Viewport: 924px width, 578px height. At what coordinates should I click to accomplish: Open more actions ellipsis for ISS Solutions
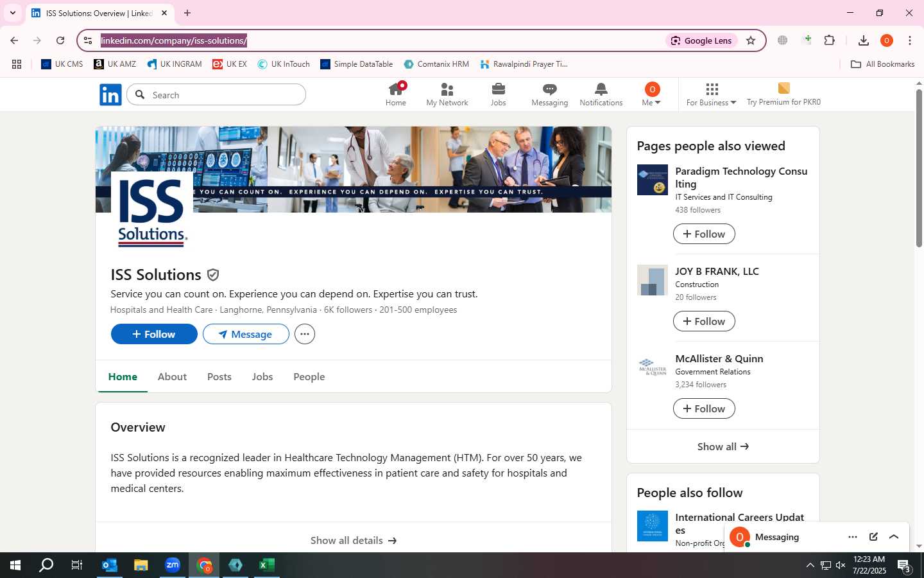tap(305, 334)
